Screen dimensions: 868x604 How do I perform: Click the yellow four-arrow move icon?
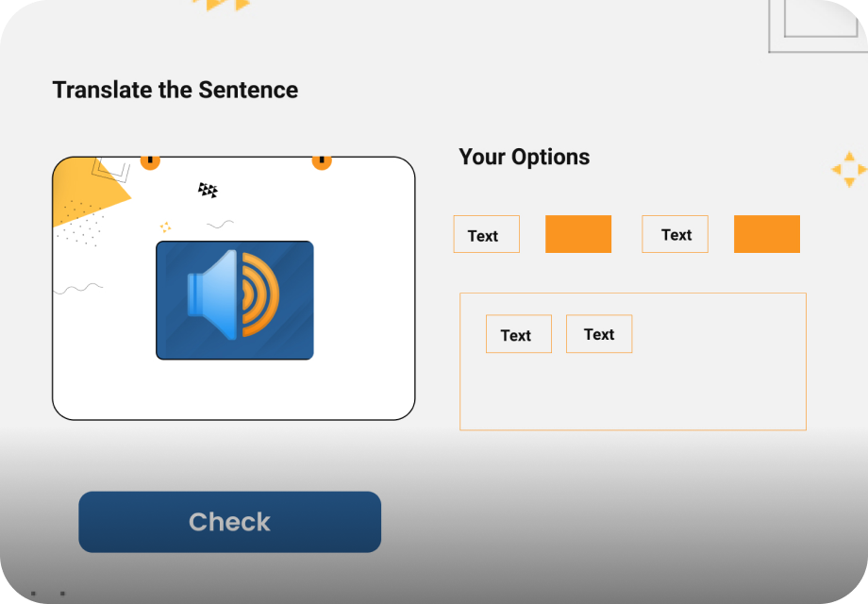point(849,169)
